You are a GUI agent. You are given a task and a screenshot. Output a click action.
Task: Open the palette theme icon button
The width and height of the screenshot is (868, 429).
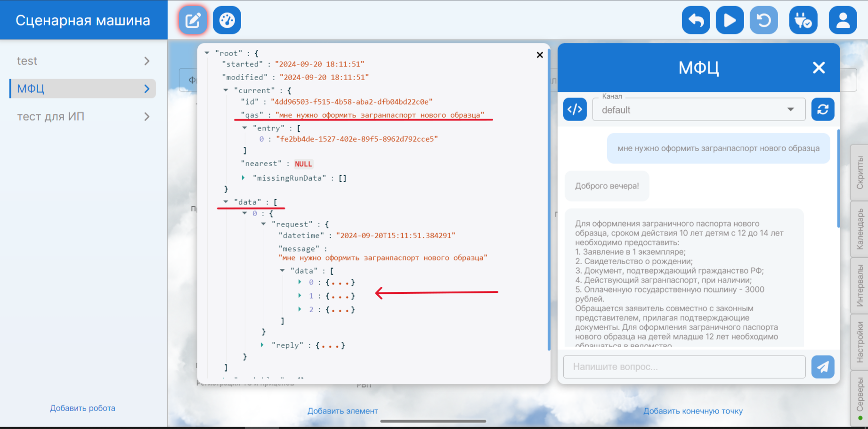pos(227,20)
